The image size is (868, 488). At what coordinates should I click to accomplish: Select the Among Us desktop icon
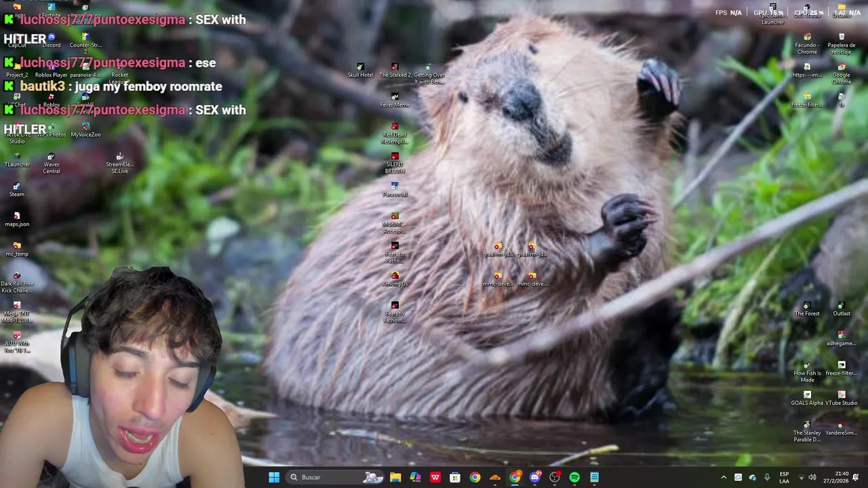tap(395, 279)
